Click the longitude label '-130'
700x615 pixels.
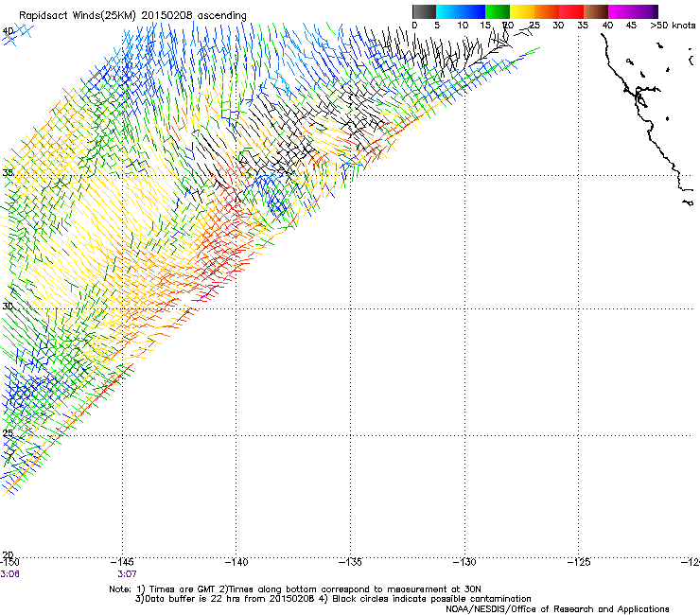[x=464, y=562]
